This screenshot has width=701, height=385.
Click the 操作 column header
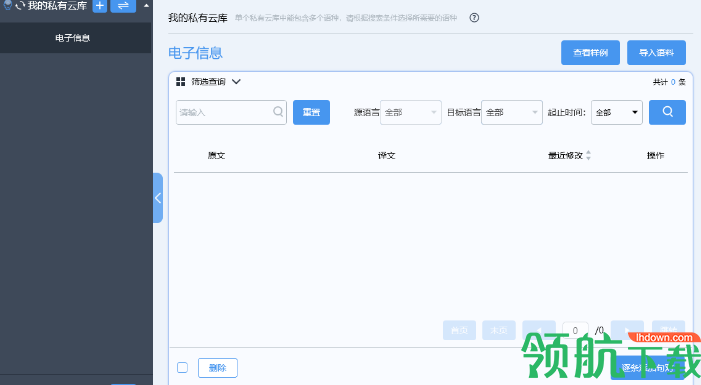tap(655, 155)
